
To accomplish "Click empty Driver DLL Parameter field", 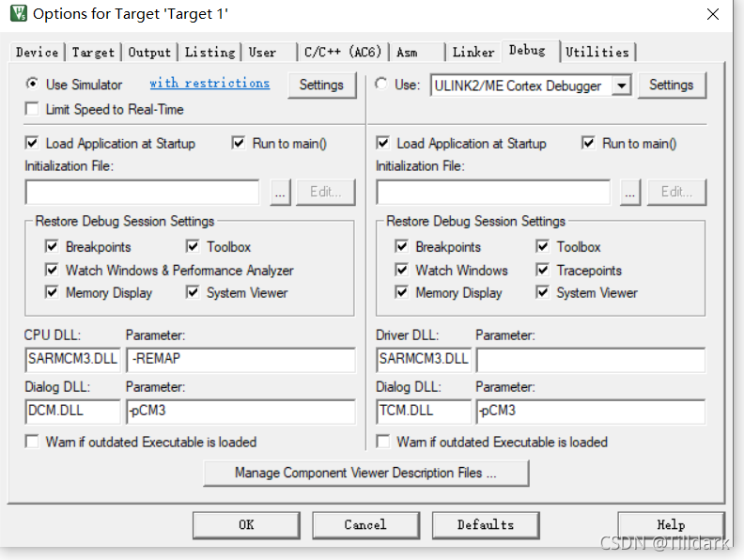I will pyautogui.click(x=591, y=359).
